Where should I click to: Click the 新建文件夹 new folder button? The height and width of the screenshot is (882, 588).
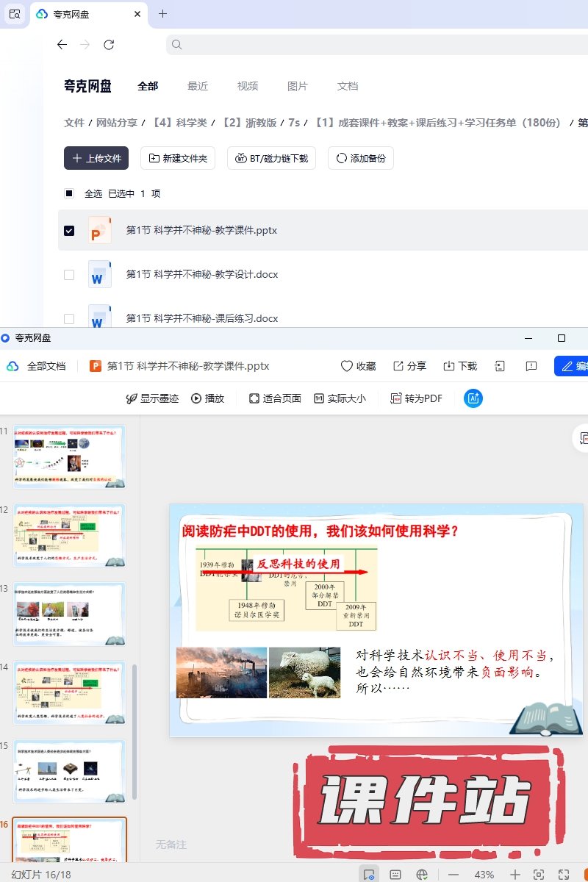pyautogui.click(x=178, y=158)
